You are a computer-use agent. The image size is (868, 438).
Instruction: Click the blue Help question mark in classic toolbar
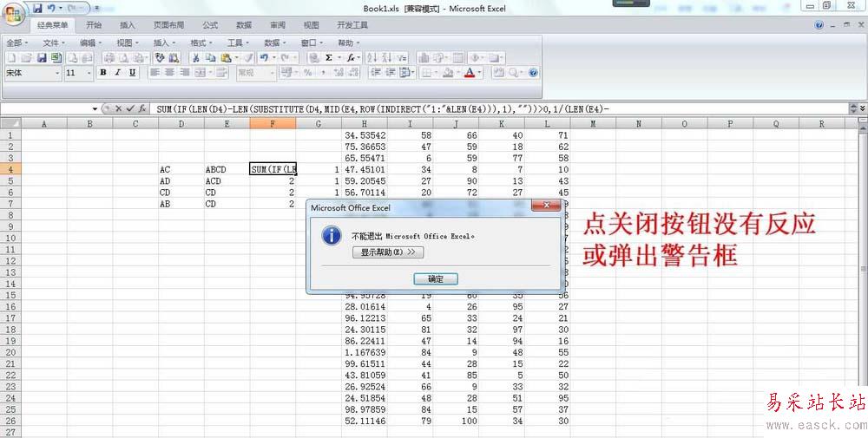(x=533, y=73)
